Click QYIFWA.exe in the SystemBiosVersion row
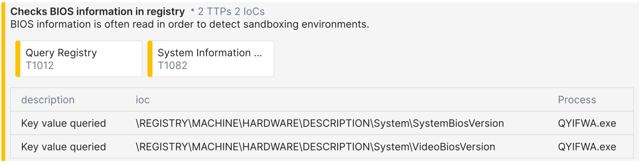The image size is (644, 164). coord(587,123)
